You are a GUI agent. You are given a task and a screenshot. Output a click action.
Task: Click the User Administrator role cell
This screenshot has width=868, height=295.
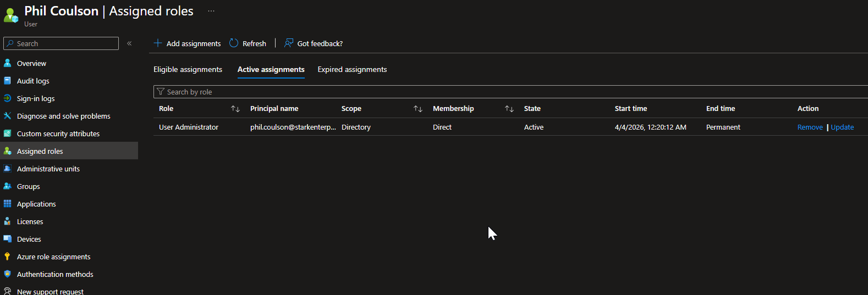(189, 127)
